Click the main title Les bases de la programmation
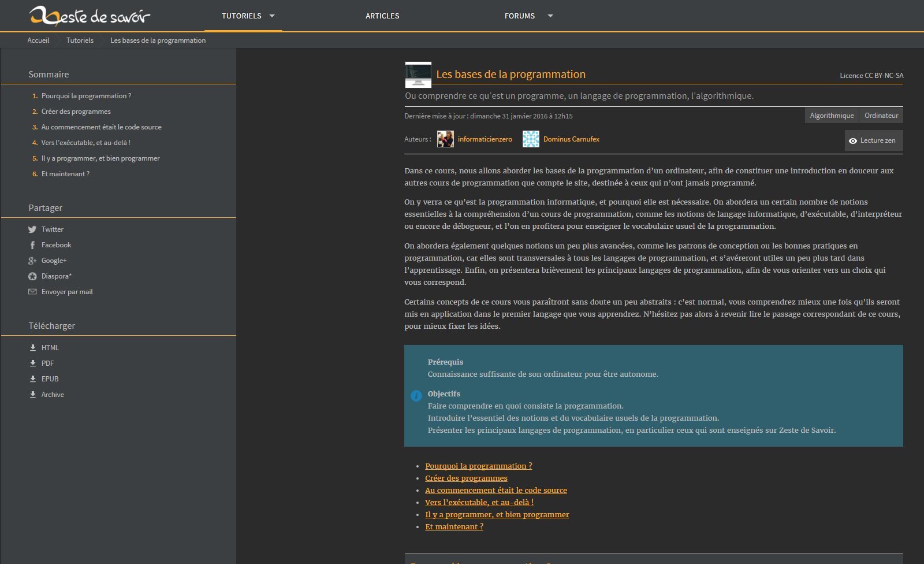Viewport: 924px width, 564px height. (x=511, y=75)
